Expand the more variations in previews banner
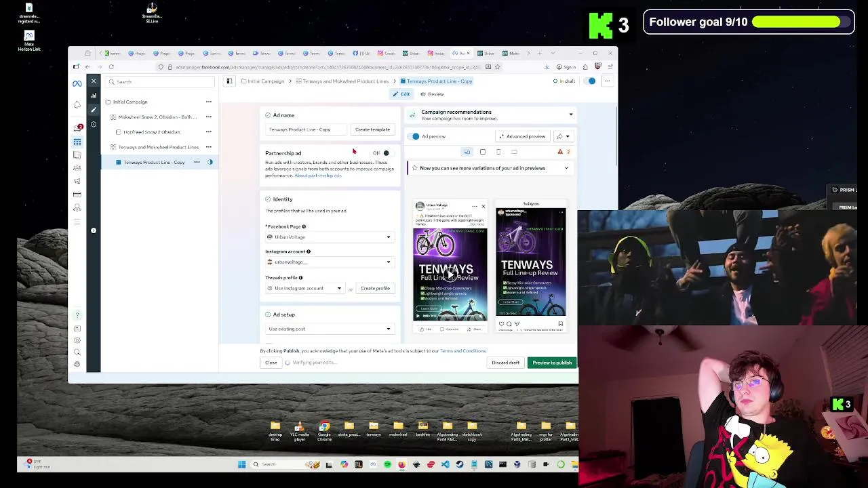The width and height of the screenshot is (868, 488). click(x=566, y=168)
